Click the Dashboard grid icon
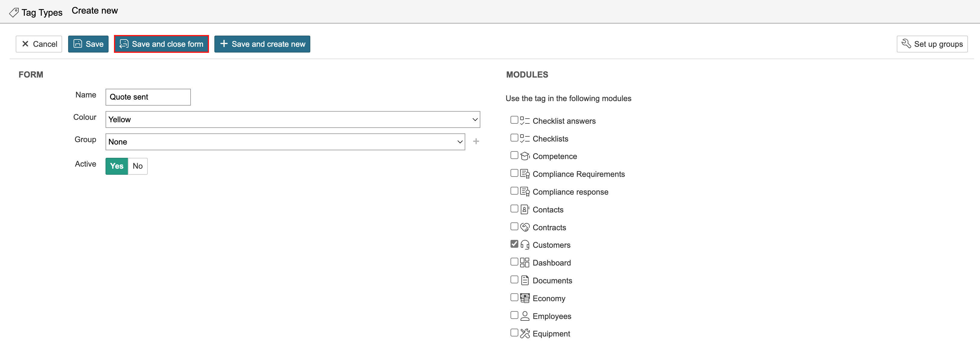This screenshot has width=980, height=344. pyautogui.click(x=525, y=263)
